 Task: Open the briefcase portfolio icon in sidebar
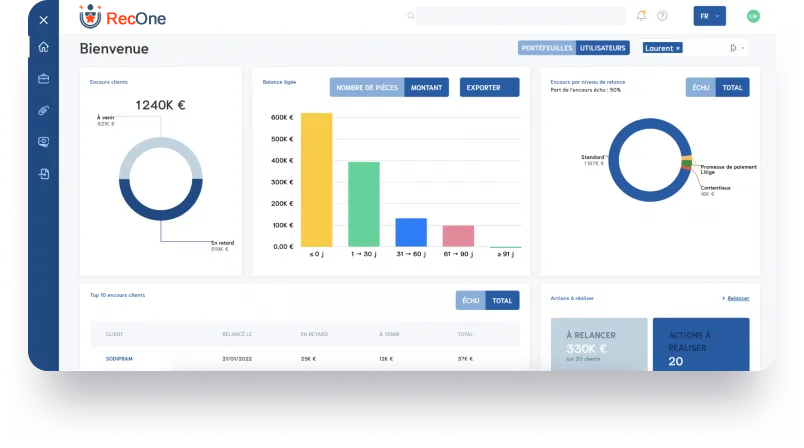point(44,79)
